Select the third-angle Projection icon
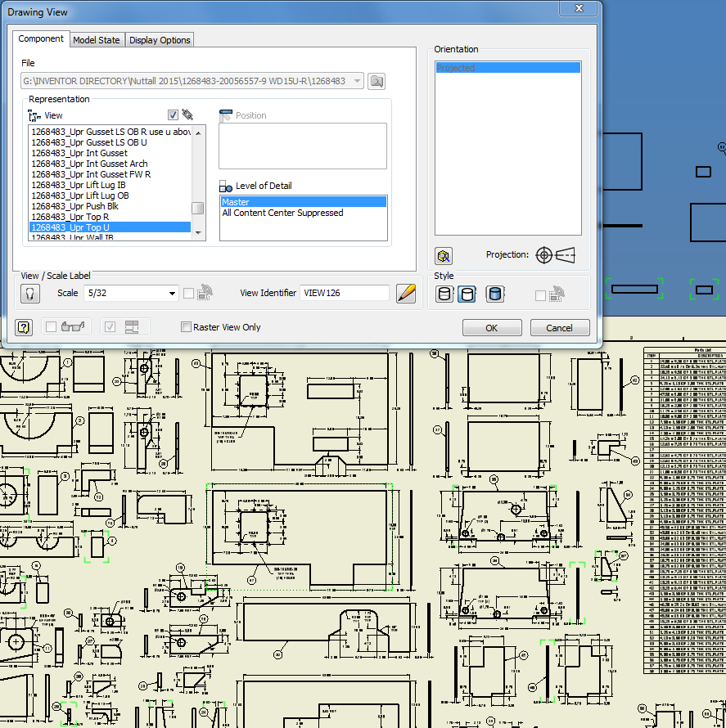This screenshot has height=728, width=726. tap(564, 255)
